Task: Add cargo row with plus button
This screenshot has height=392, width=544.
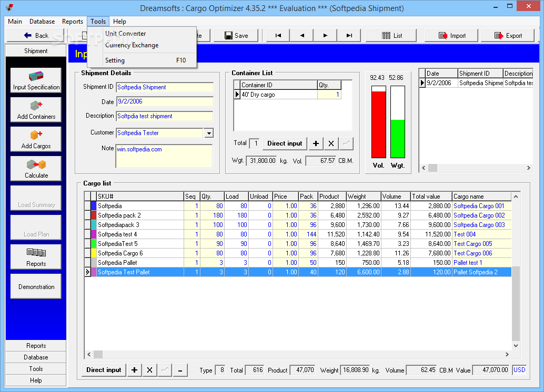Action: pyautogui.click(x=134, y=370)
